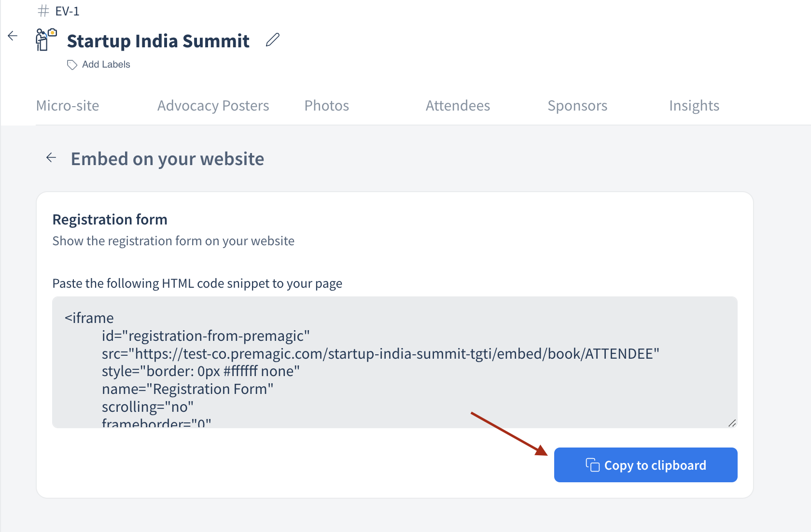Image resolution: width=811 pixels, height=532 pixels.
Task: Click the textarea resize handle corner
Action: tap(732, 423)
